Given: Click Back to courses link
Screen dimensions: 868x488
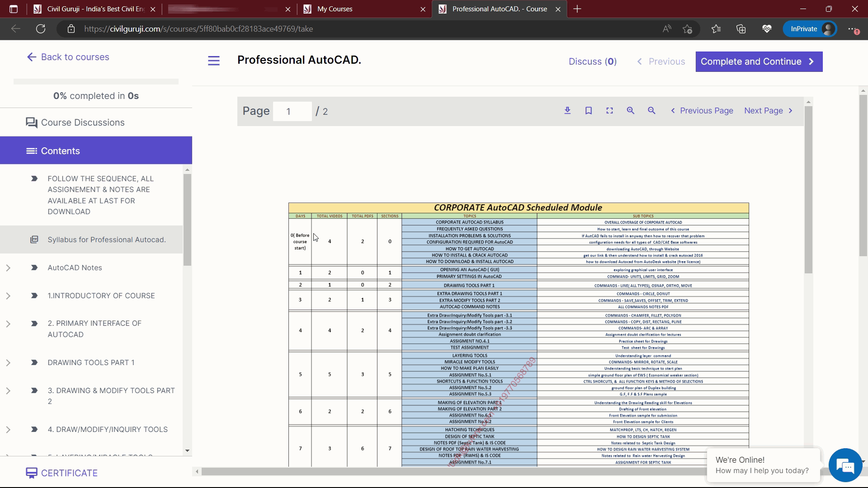Looking at the screenshot, I should [68, 57].
